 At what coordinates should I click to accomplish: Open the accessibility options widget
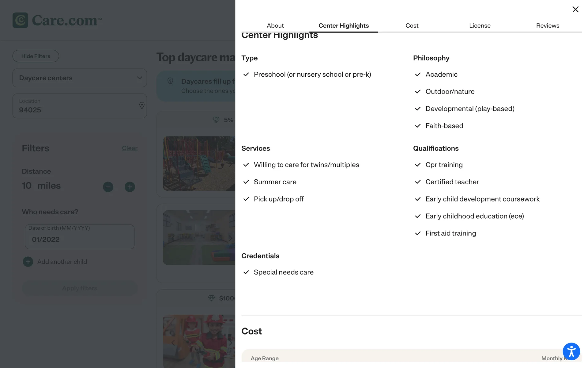click(571, 351)
